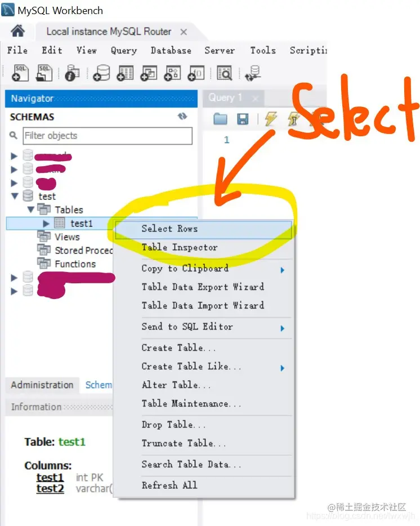
Task: Close the Query 1 tab
Action: coord(255,99)
